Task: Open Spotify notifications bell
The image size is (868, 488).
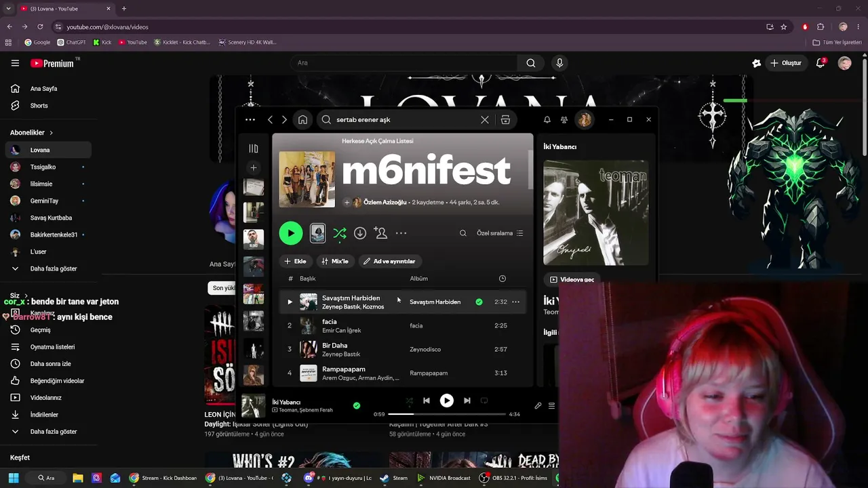Action: point(547,120)
